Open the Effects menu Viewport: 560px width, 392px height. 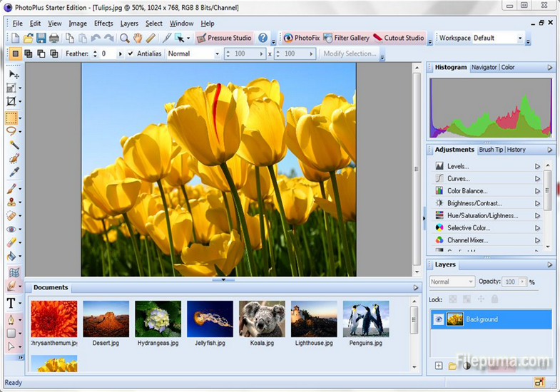point(103,24)
